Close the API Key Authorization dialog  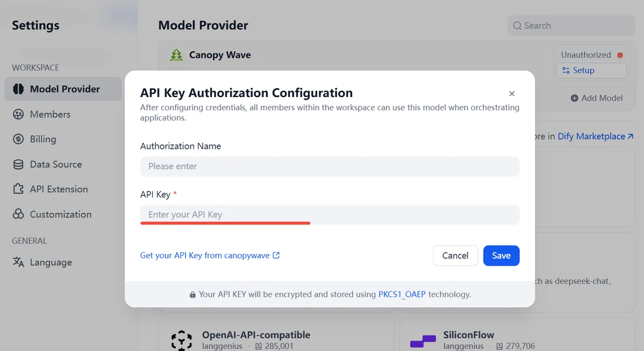512,94
